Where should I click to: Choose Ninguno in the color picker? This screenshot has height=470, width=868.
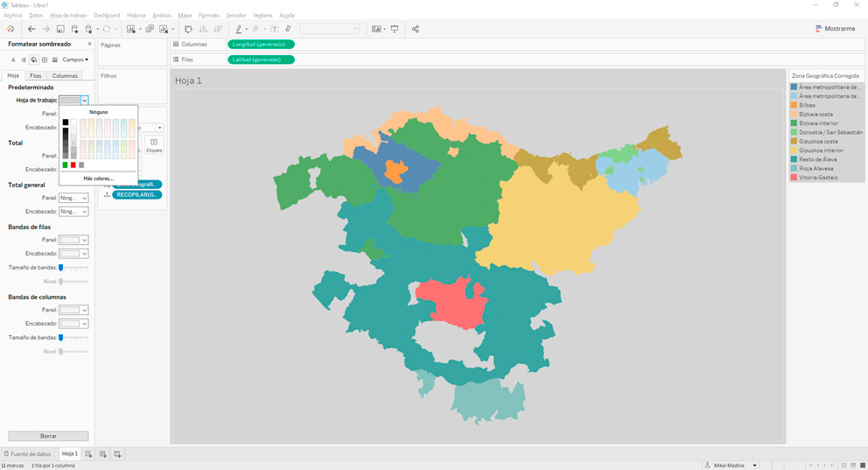99,112
